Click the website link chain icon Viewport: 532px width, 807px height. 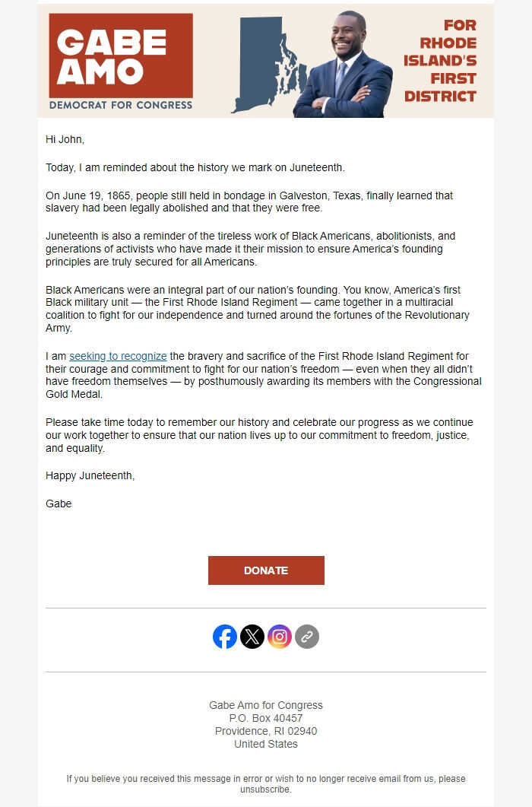click(x=306, y=637)
